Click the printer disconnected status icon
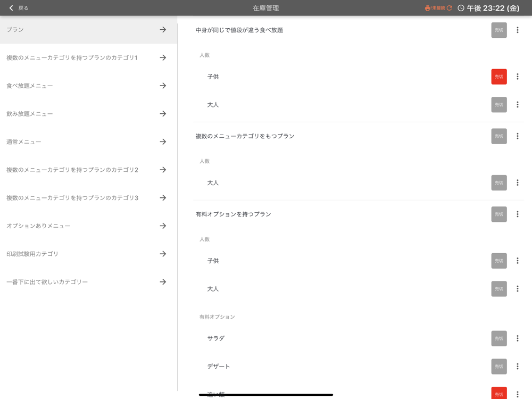Image resolution: width=532 pixels, height=399 pixels. [428, 8]
